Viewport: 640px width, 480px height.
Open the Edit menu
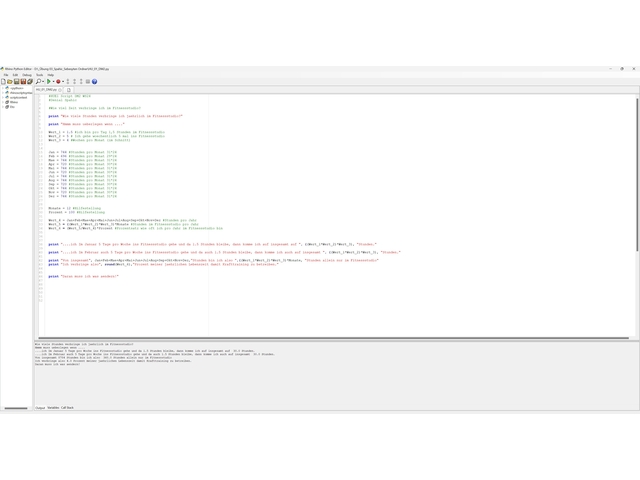15,75
